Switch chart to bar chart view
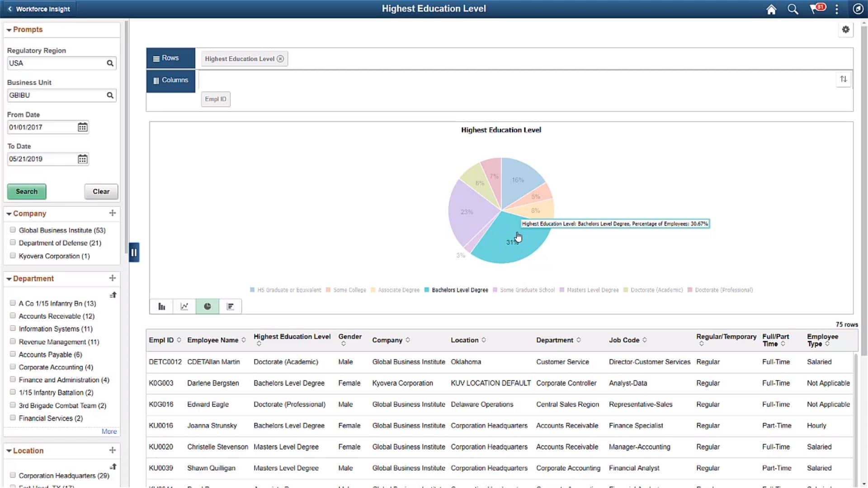 point(161,306)
